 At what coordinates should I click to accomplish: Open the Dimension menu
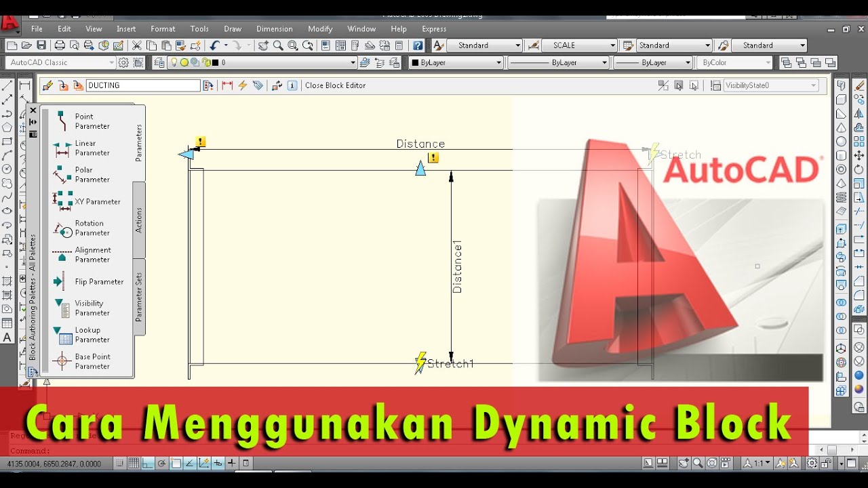[275, 29]
